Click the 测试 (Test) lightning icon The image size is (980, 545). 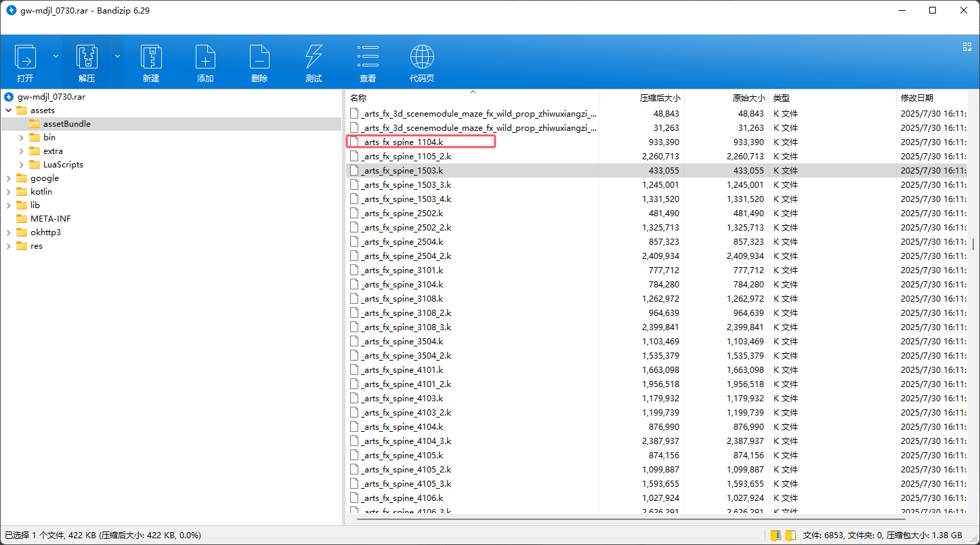point(314,58)
